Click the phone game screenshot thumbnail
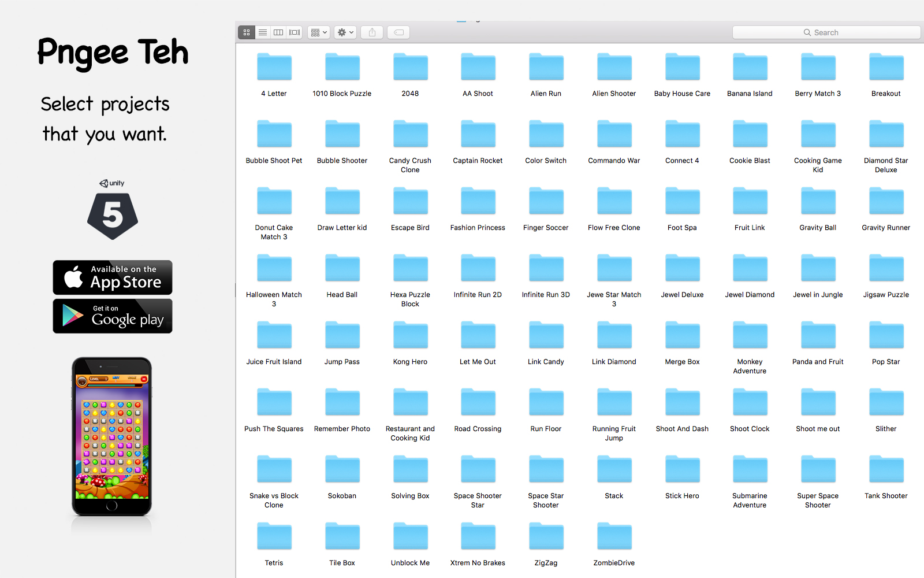924x578 pixels. click(x=112, y=436)
